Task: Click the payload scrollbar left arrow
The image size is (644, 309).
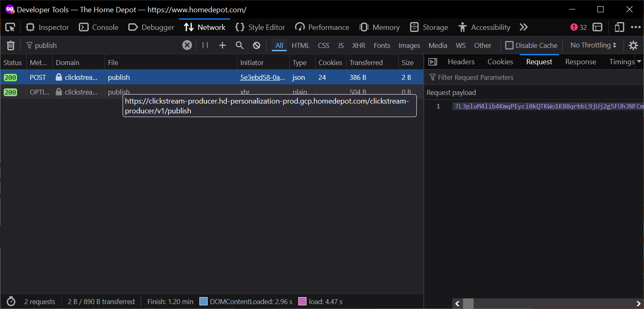Action: click(458, 304)
